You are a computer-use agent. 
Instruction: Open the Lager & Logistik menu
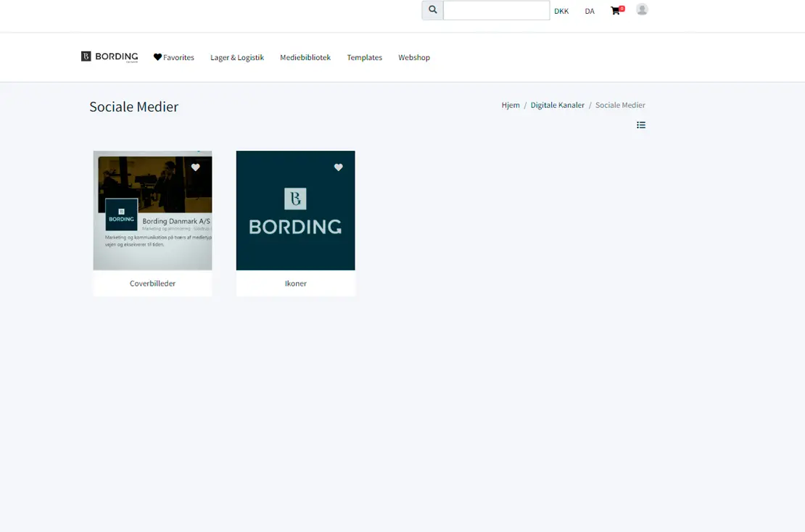tap(237, 57)
